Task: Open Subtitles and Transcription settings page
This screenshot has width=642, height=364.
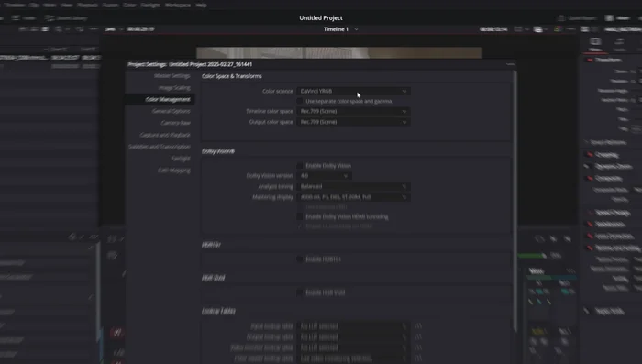Action: tap(160, 147)
